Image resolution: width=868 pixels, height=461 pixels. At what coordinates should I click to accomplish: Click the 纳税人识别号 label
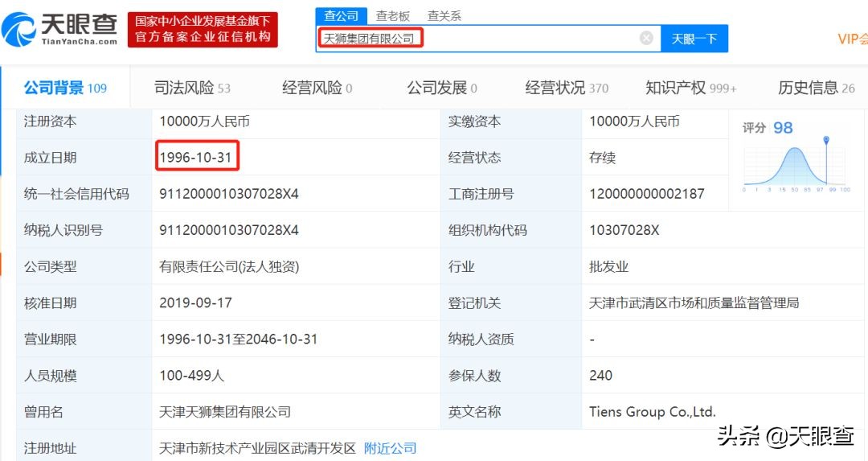[x=63, y=230]
